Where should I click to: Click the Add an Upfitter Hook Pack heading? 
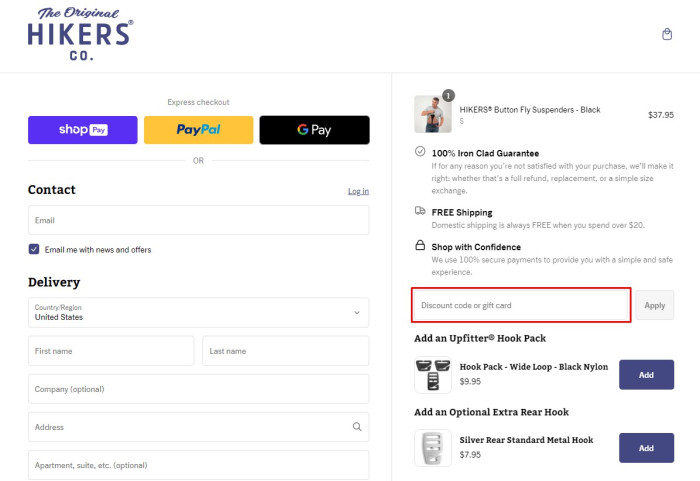pos(480,338)
